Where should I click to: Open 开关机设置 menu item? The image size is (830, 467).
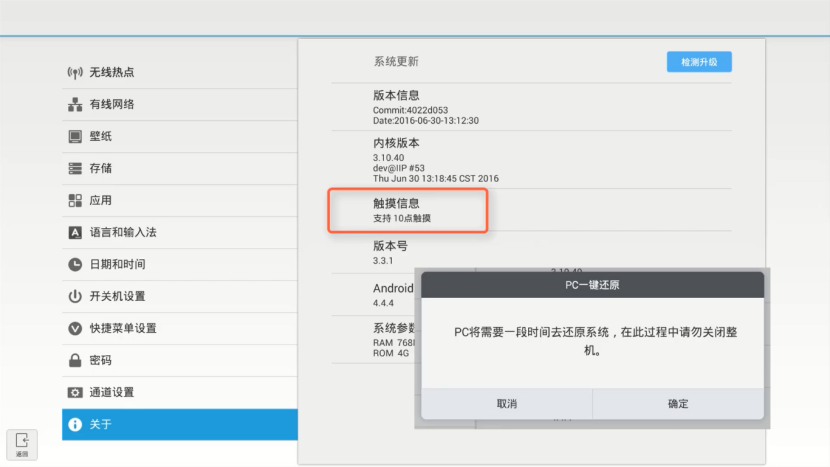(179, 297)
